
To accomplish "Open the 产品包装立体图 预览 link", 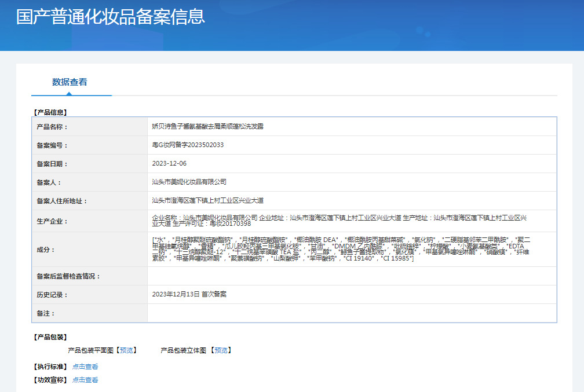I will [x=221, y=350].
